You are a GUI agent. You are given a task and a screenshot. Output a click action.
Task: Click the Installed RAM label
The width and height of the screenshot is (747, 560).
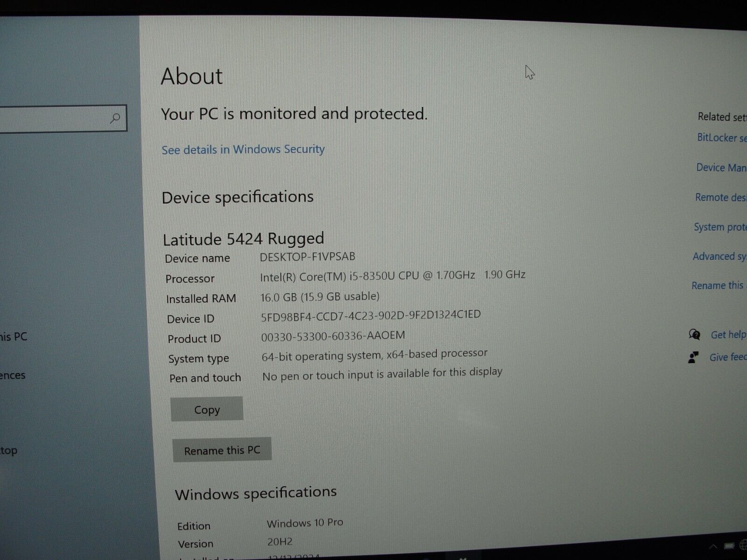click(201, 299)
